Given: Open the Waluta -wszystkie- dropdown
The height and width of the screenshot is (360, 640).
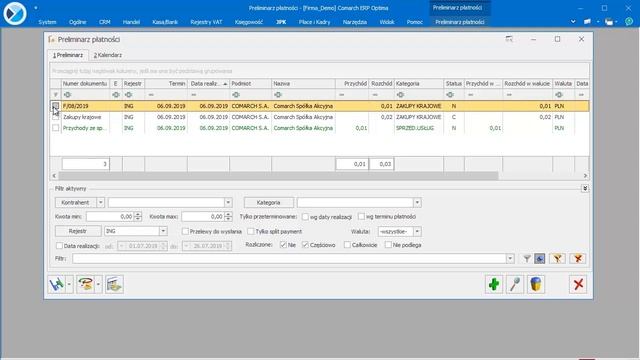Looking at the screenshot, I should click(x=417, y=231).
